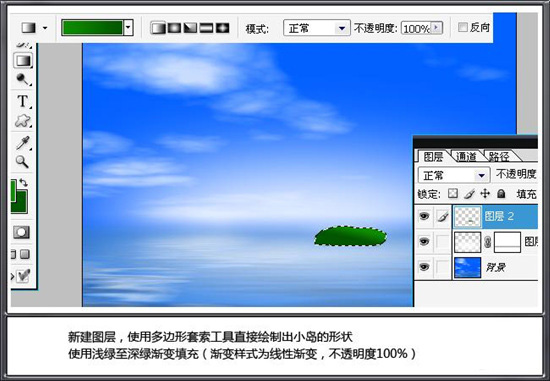The width and height of the screenshot is (550, 381).
Task: Choose Radial Gradient style in options bar
Action: coord(174,28)
